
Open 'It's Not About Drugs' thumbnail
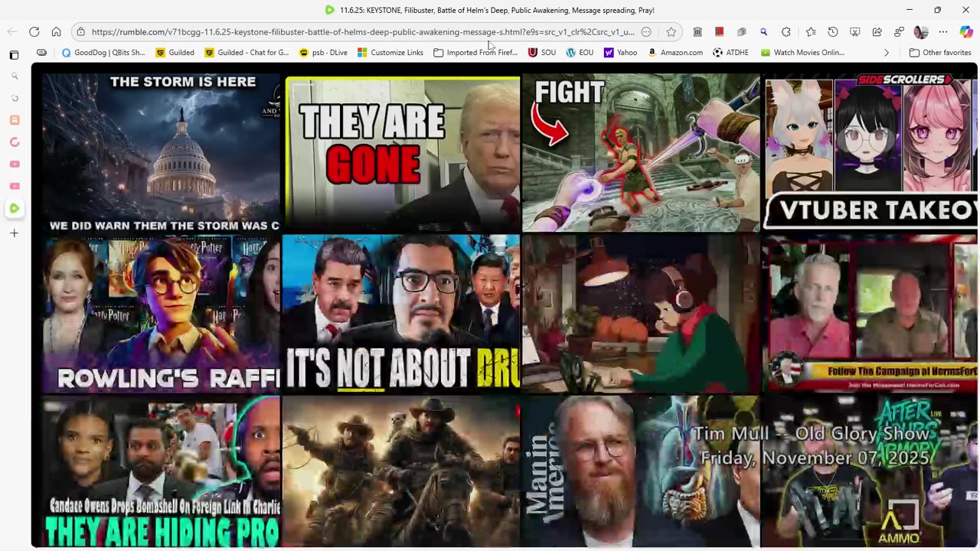(x=401, y=314)
